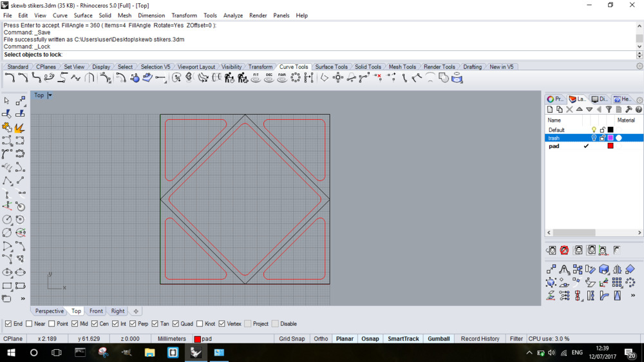Click the rectangular array grid icon
The width and height of the screenshot is (644, 362).
point(617,282)
